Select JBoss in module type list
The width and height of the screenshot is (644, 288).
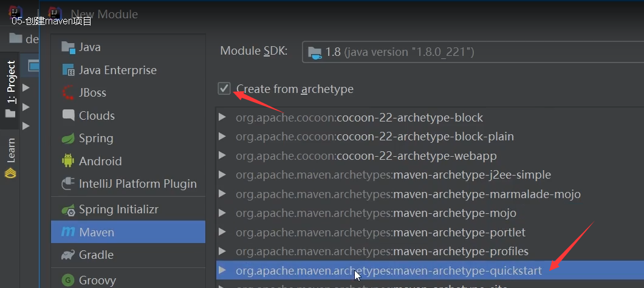tap(128, 93)
